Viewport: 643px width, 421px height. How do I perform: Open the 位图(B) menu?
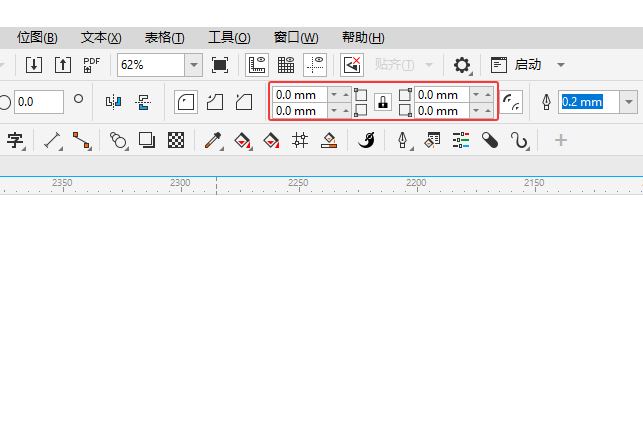37,38
